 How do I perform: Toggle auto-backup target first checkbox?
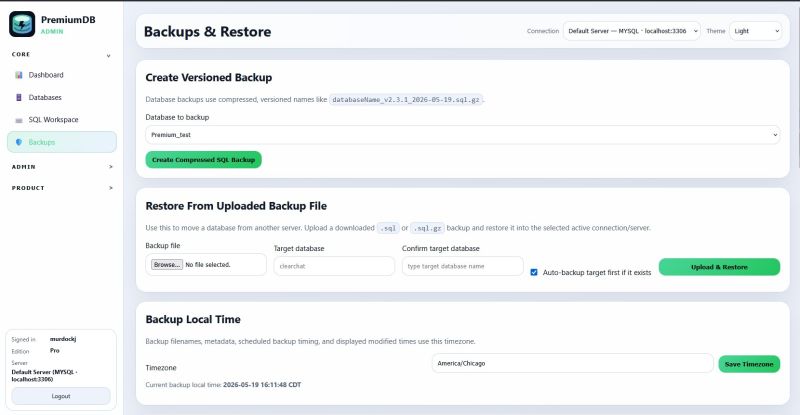pyautogui.click(x=534, y=273)
